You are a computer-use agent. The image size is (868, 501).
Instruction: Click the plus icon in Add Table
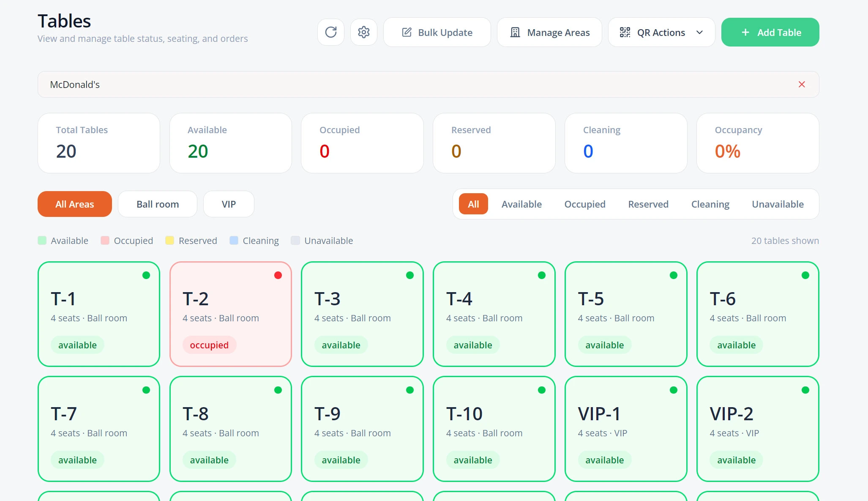tap(745, 33)
